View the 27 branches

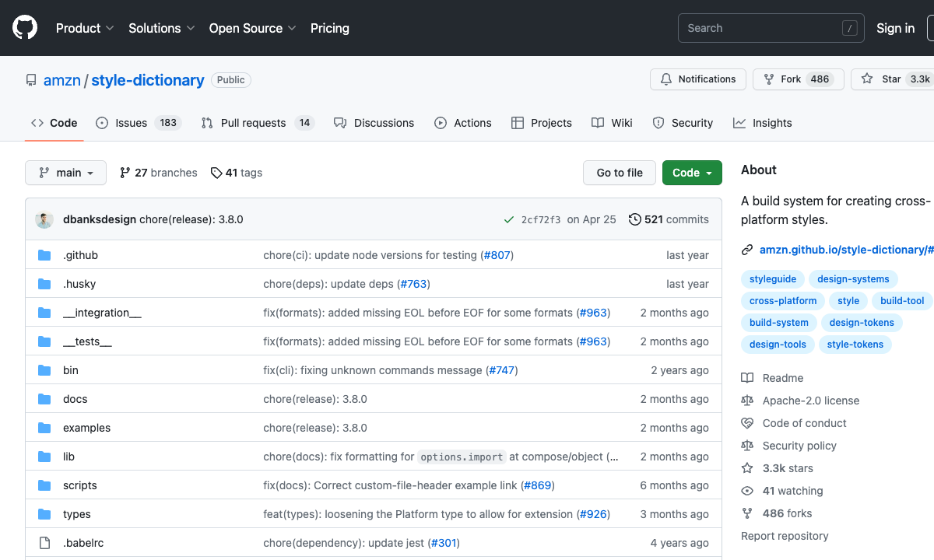click(159, 173)
